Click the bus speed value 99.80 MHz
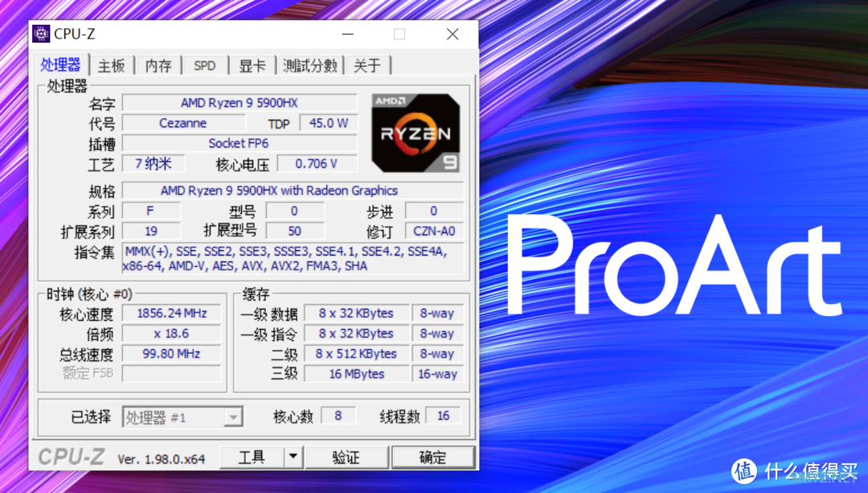The width and height of the screenshot is (868, 493). [172, 354]
